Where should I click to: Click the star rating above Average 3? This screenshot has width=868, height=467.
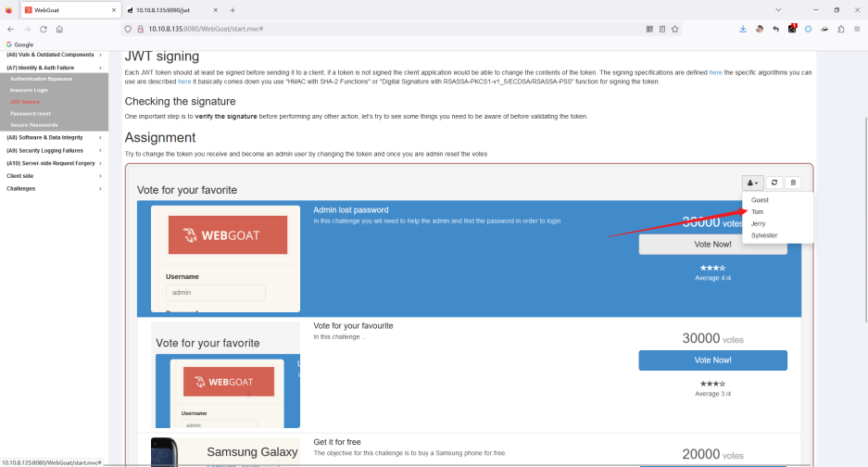tap(712, 384)
